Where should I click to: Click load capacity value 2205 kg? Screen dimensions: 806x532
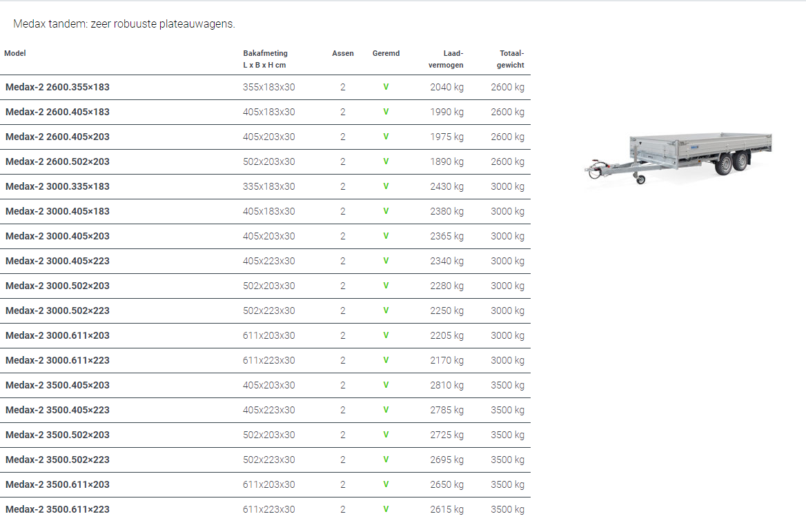pos(446,335)
